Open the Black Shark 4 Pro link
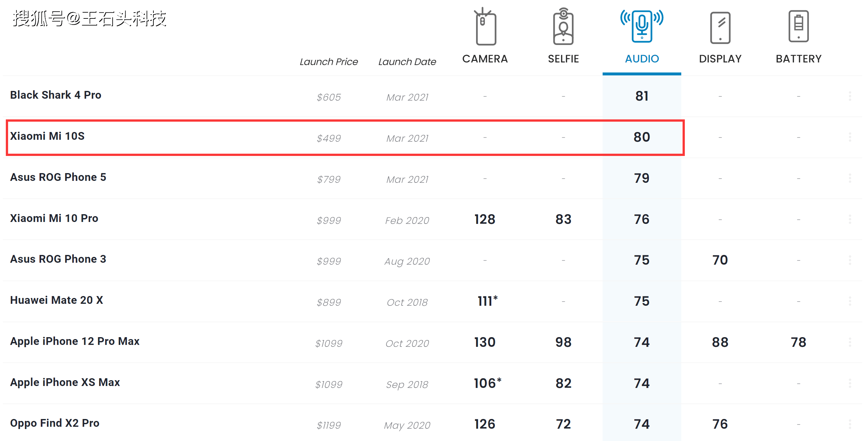This screenshot has width=868, height=441. [56, 95]
